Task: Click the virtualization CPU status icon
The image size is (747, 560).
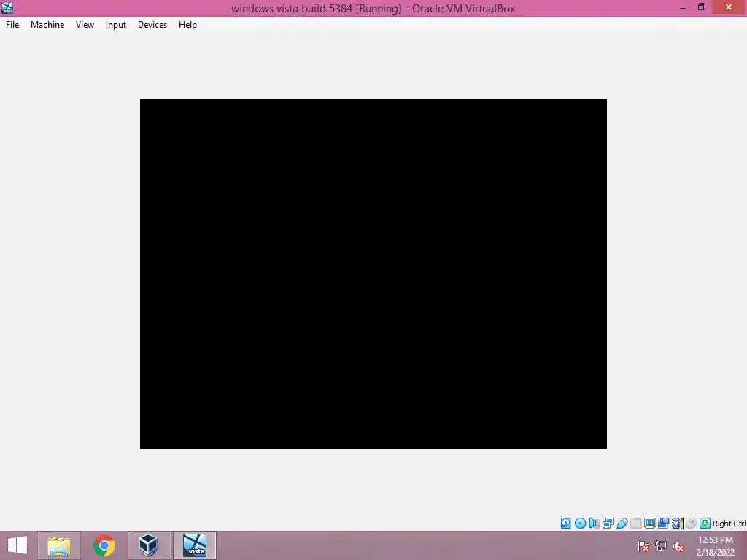Action: click(678, 524)
